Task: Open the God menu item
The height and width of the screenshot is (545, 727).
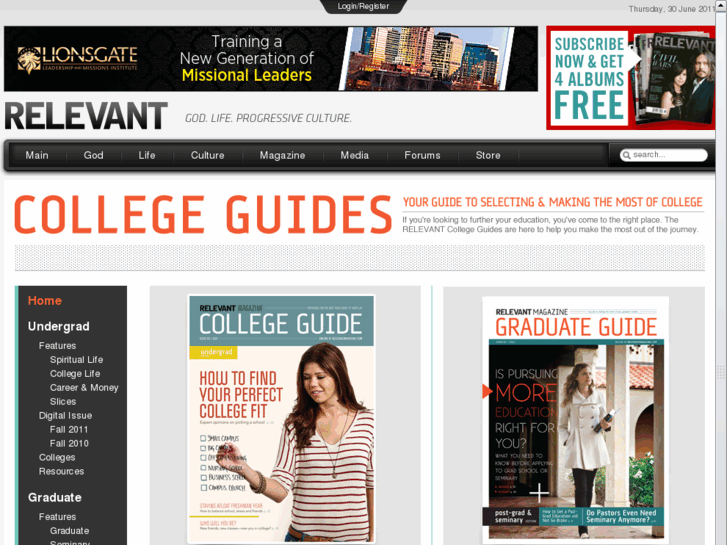Action: tap(93, 155)
